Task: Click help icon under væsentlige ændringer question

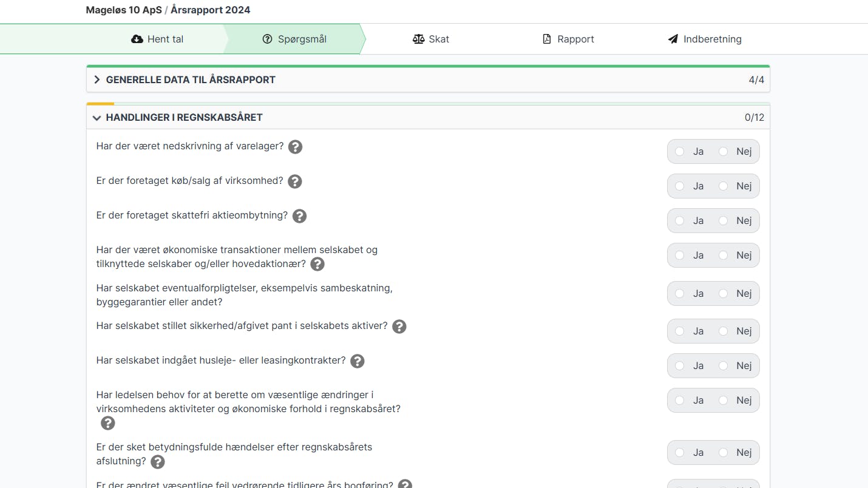Action: (108, 423)
